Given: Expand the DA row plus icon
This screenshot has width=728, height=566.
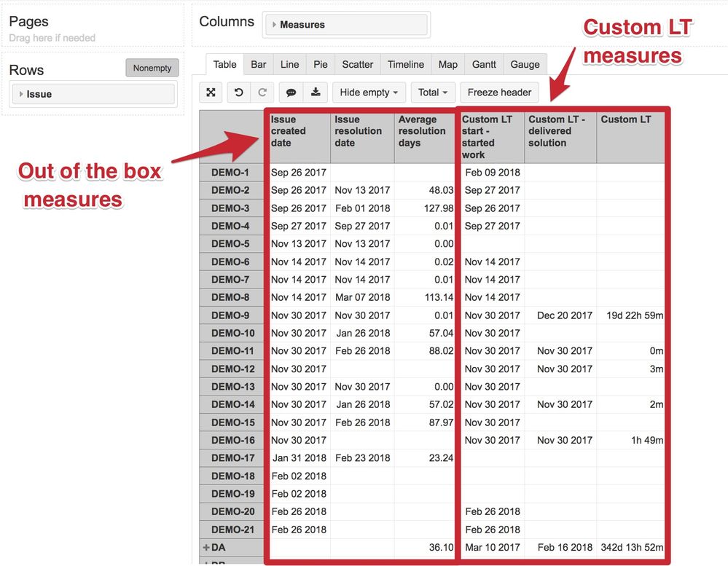Looking at the screenshot, I should click(x=206, y=548).
